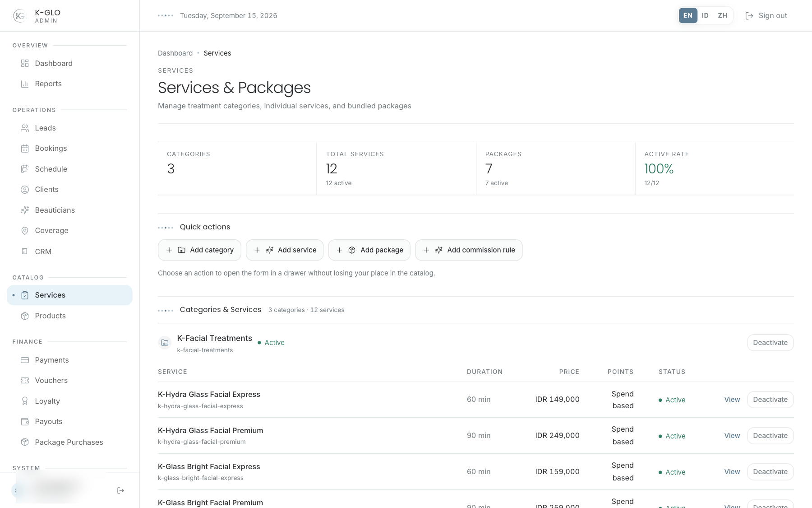Image resolution: width=812 pixels, height=508 pixels.
Task: Click the Dashboard breadcrumb link
Action: coord(175,53)
